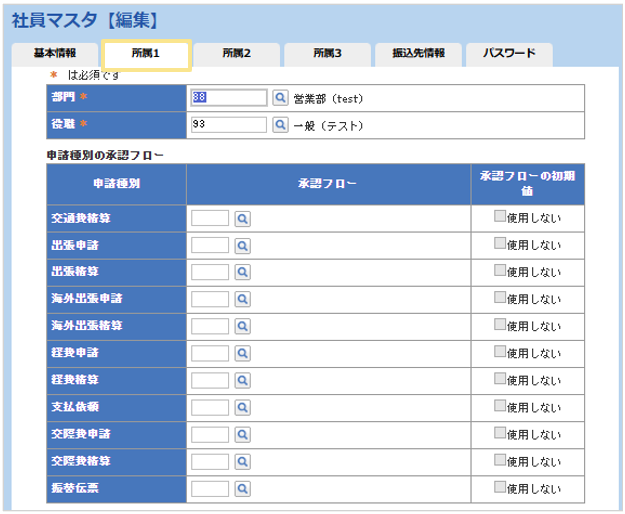This screenshot has width=625, height=514.
Task: Check 使用しない for 支払依頼
Action: click(500, 406)
